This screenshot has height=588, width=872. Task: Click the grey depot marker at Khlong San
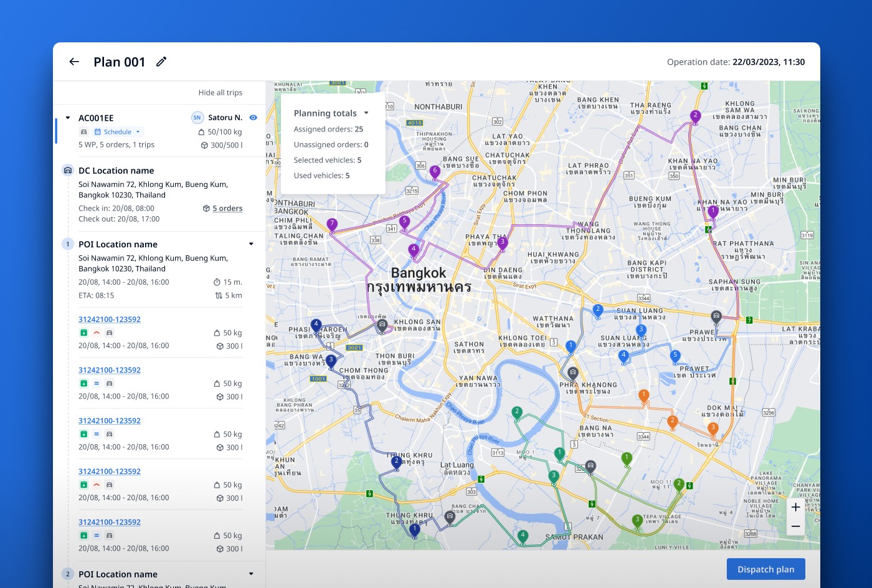[x=382, y=326]
